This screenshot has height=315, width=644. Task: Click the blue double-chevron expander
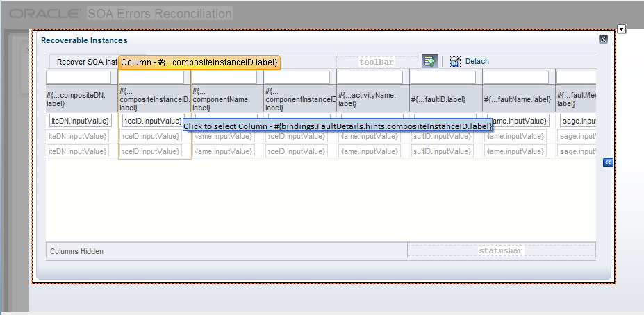(608, 162)
